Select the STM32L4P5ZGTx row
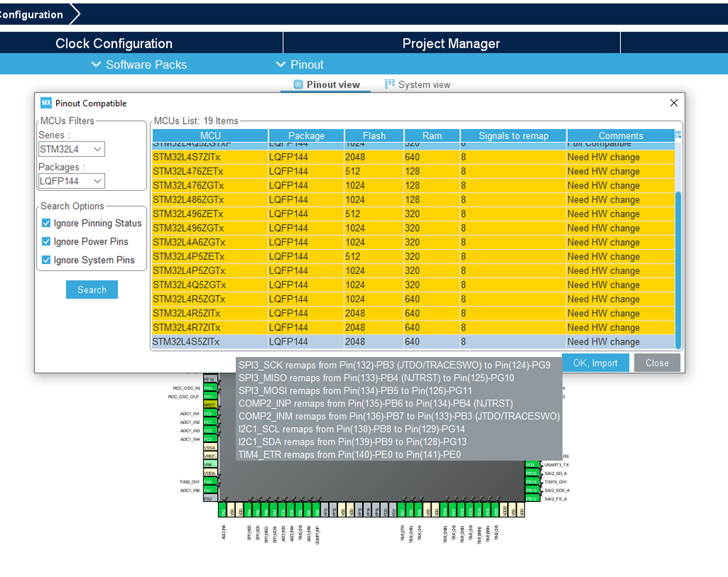This screenshot has height=577, width=728. point(414,270)
